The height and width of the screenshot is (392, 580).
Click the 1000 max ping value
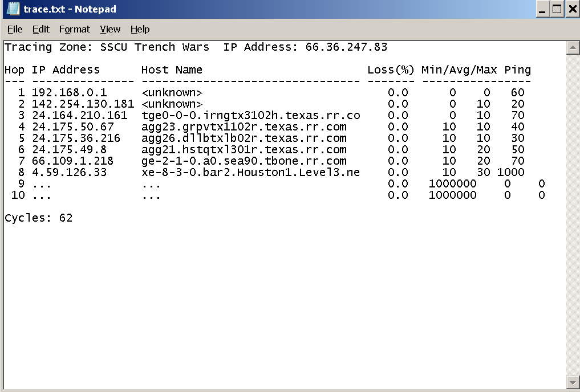(x=510, y=173)
